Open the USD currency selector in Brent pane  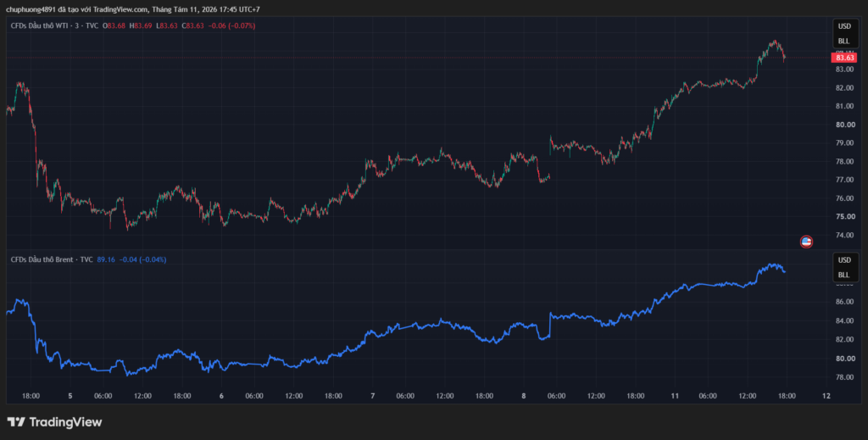tap(843, 259)
